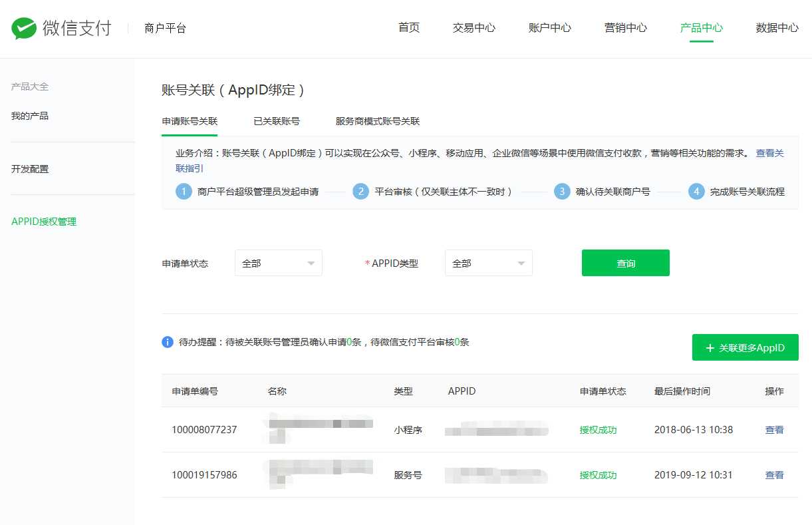
Task: Click the step 1 circle icon
Action: [184, 192]
